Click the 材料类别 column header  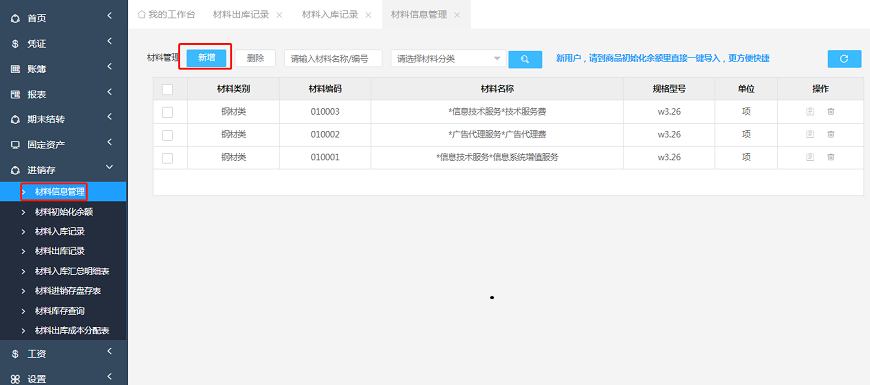234,89
